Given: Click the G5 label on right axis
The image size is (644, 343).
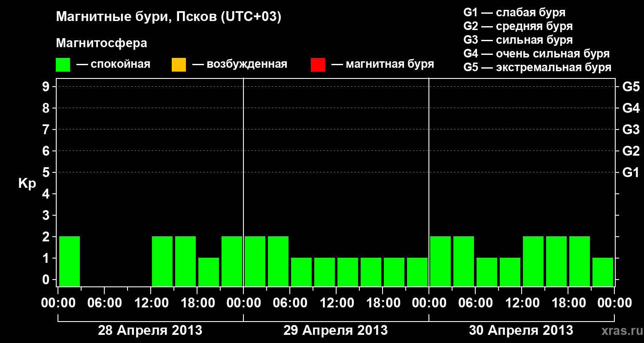Looking at the screenshot, I should tap(631, 87).
